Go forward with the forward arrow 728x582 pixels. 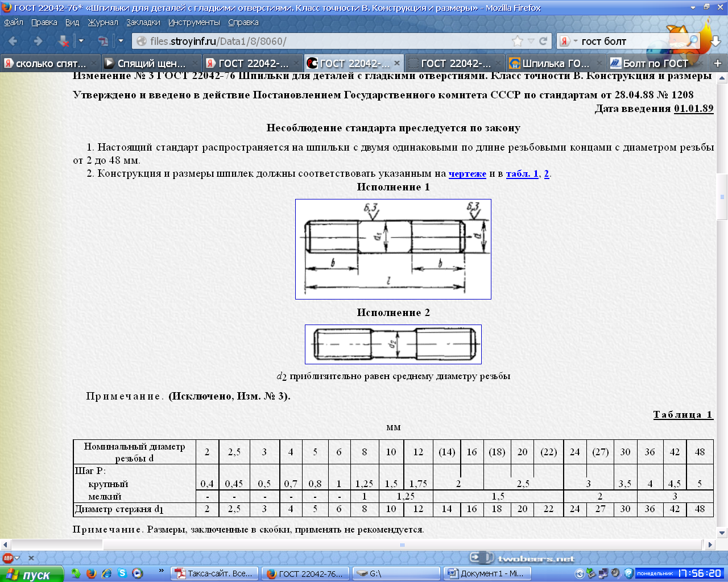pos(38,41)
